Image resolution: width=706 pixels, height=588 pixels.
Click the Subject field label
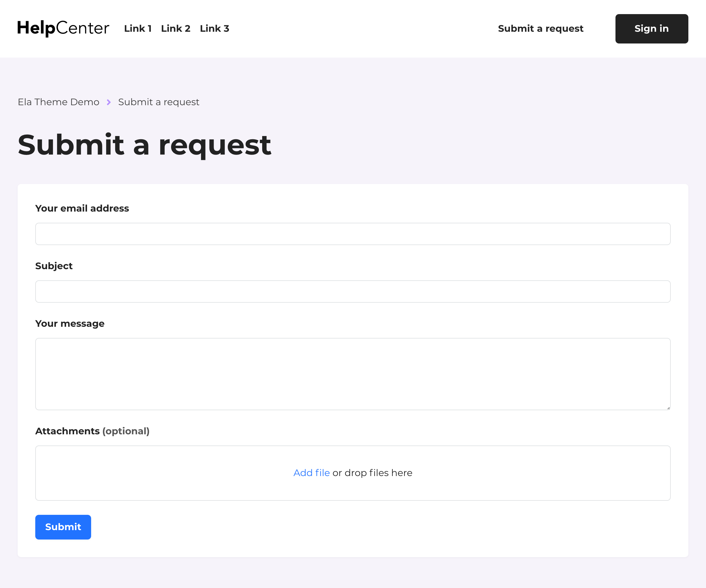54,266
